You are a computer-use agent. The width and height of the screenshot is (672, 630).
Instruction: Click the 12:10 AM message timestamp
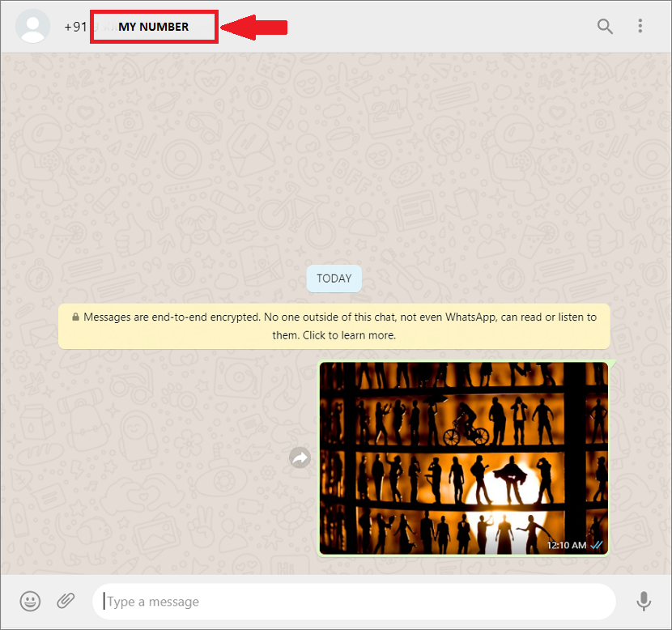[566, 545]
